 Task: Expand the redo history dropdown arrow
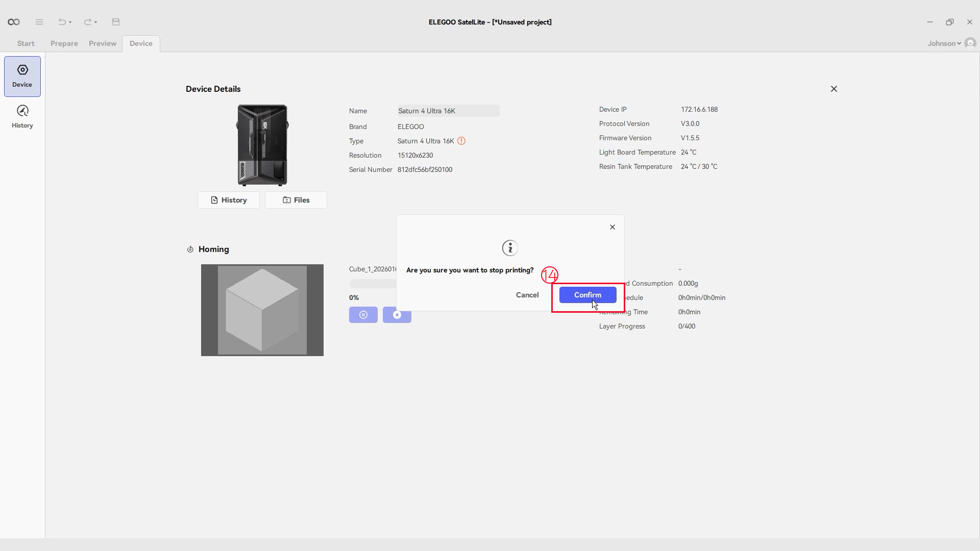[x=96, y=22]
